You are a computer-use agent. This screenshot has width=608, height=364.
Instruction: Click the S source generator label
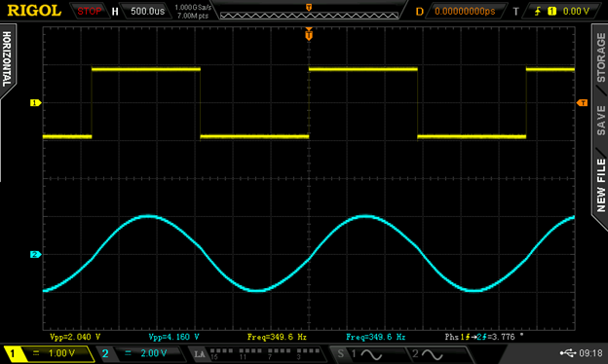340,354
